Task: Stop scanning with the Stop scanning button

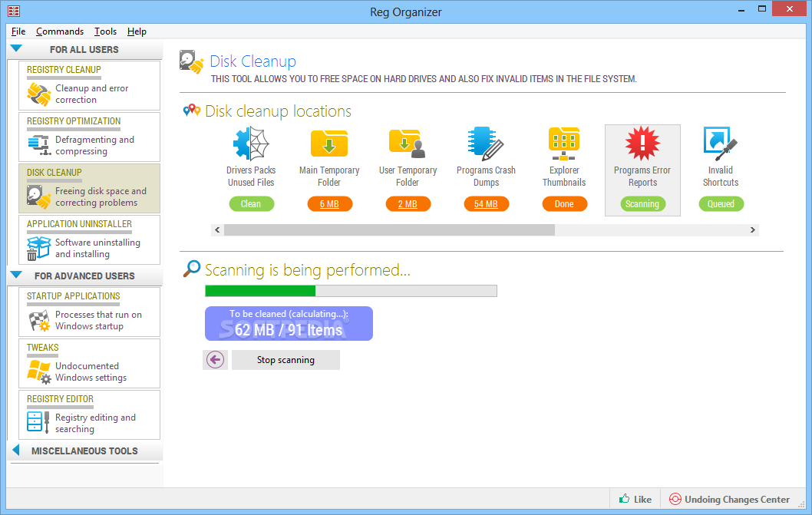Action: click(x=286, y=359)
